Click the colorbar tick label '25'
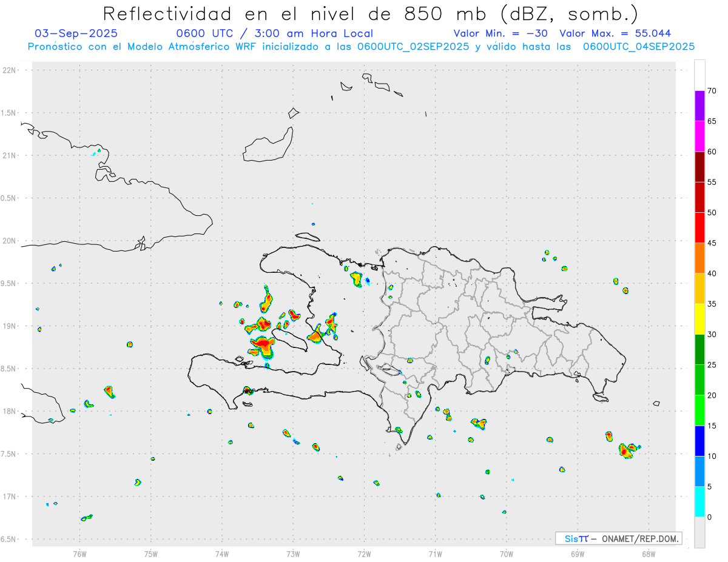Viewport: 728px width, 562px height. click(x=712, y=365)
